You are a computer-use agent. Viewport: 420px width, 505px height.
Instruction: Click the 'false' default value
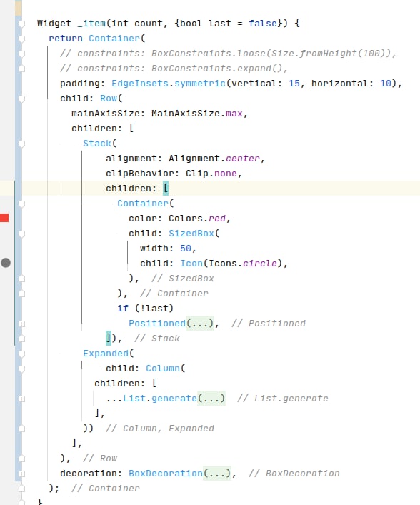263,23
